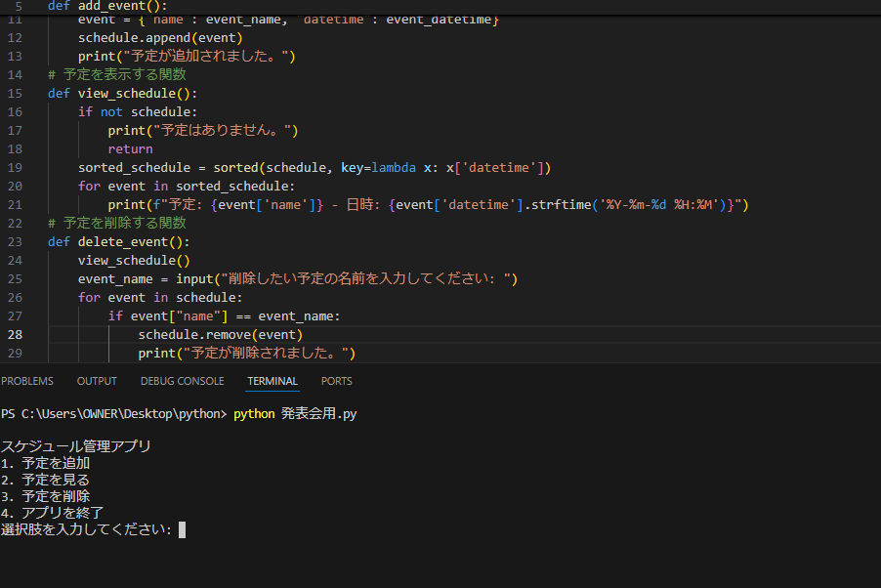Select the TERMINAL panel tab
This screenshot has width=881, height=588.
click(273, 381)
